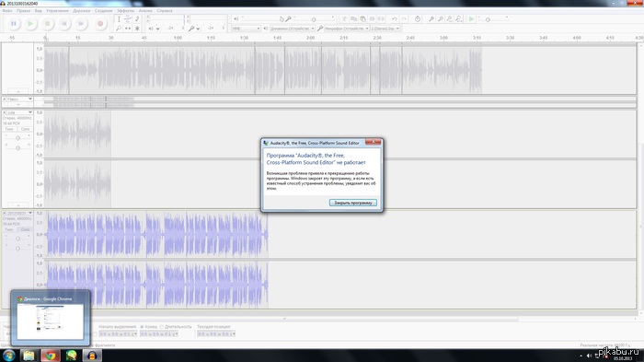Open the Эффекты menu
Image resolution: width=644 pixels, height=362 pixels.
[125, 11]
